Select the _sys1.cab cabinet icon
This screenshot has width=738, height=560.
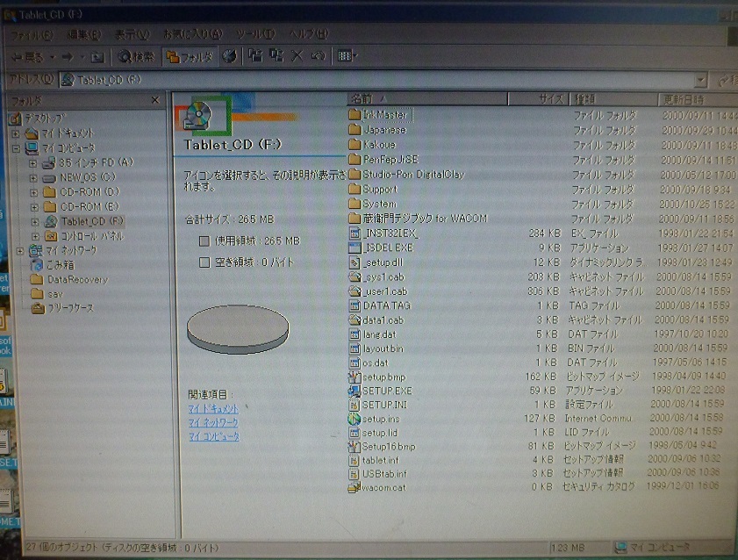point(355,277)
